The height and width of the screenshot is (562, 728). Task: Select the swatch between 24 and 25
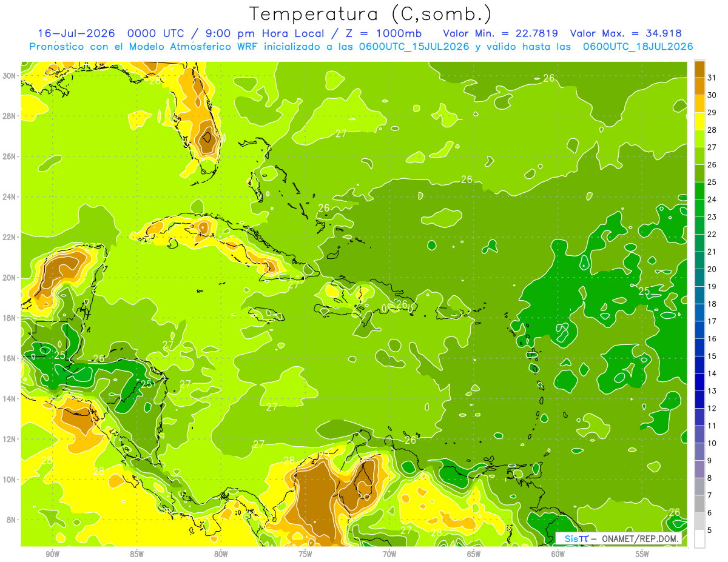point(699,190)
